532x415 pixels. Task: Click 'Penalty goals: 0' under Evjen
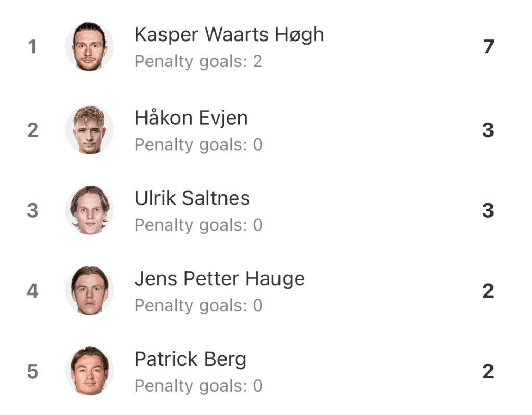coord(198,145)
